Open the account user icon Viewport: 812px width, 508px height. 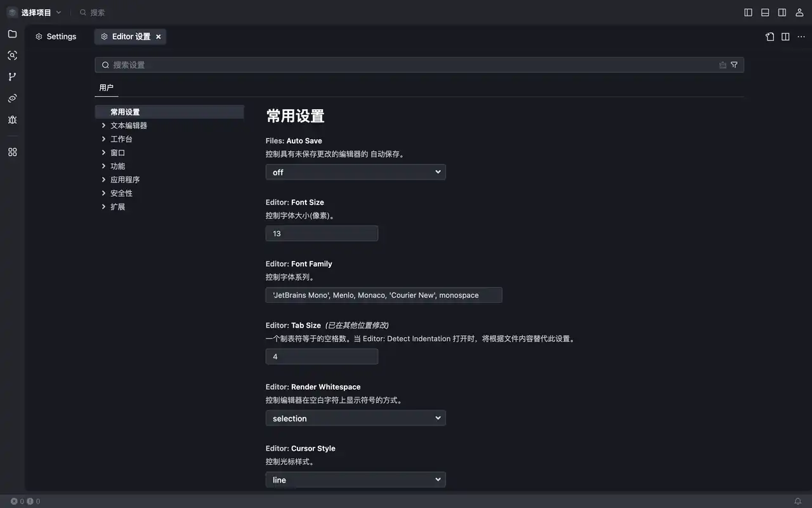[x=799, y=12]
